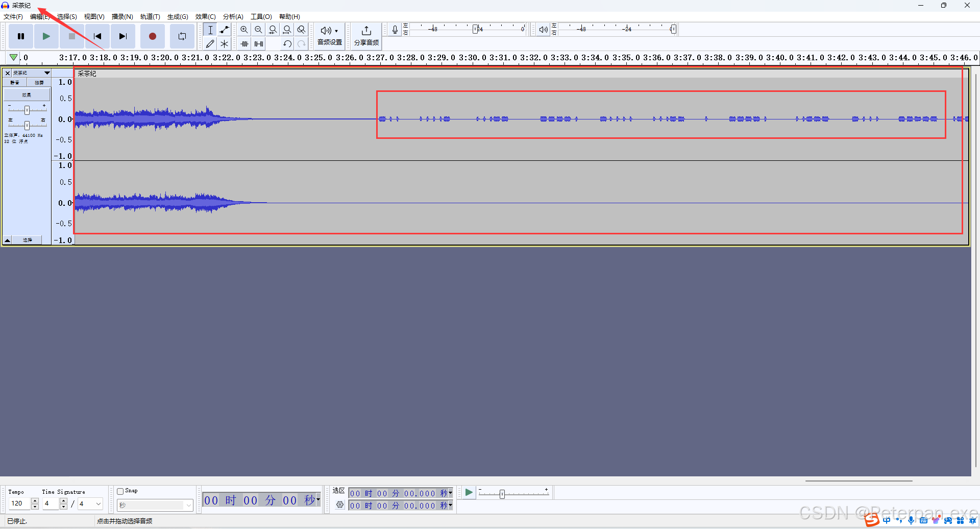
Task: Open the 轨道(T) menu
Action: (x=150, y=17)
